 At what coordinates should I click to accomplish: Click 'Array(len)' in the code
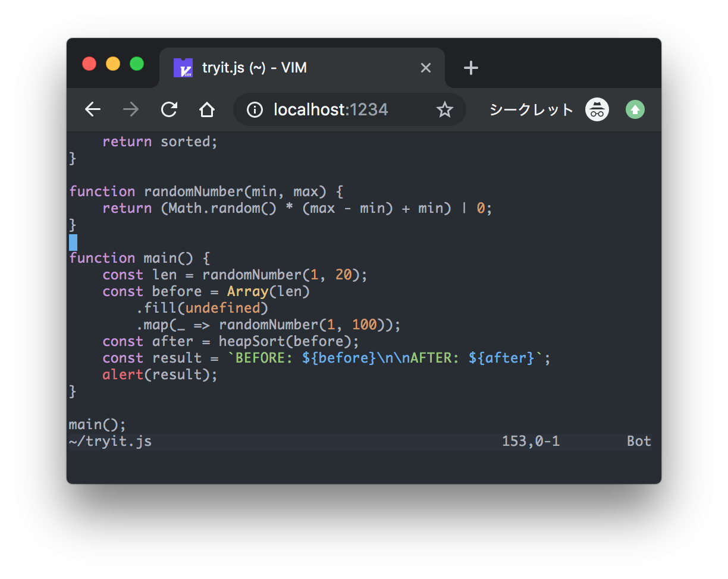[x=269, y=291]
